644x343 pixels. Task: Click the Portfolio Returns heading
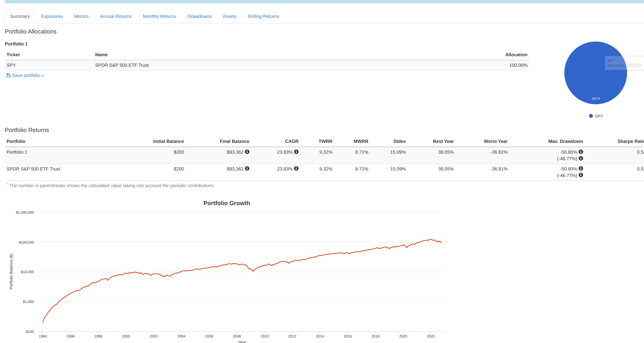pos(27,130)
